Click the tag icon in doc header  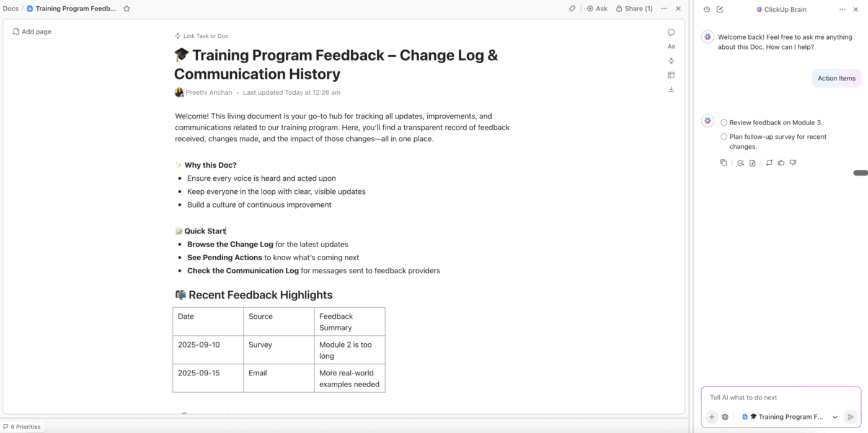click(x=572, y=9)
